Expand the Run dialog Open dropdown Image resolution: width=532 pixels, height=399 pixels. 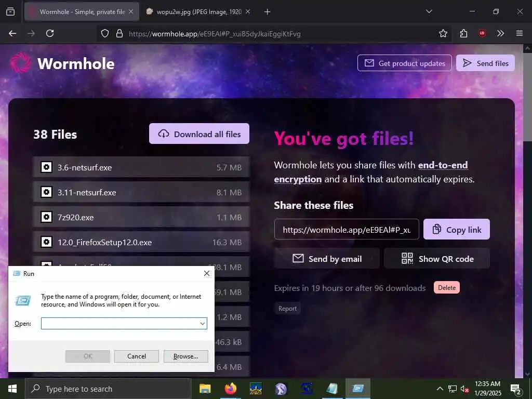pyautogui.click(x=203, y=323)
